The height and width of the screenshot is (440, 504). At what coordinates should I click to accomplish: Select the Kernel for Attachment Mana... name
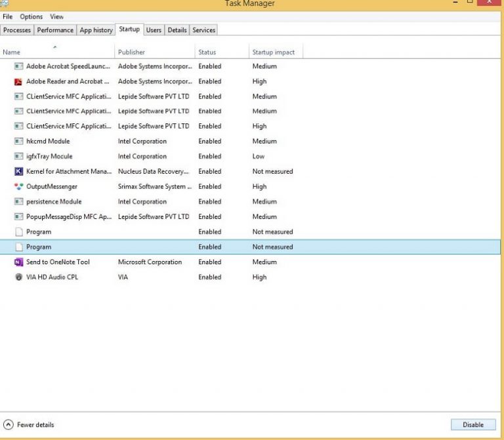[x=69, y=172]
